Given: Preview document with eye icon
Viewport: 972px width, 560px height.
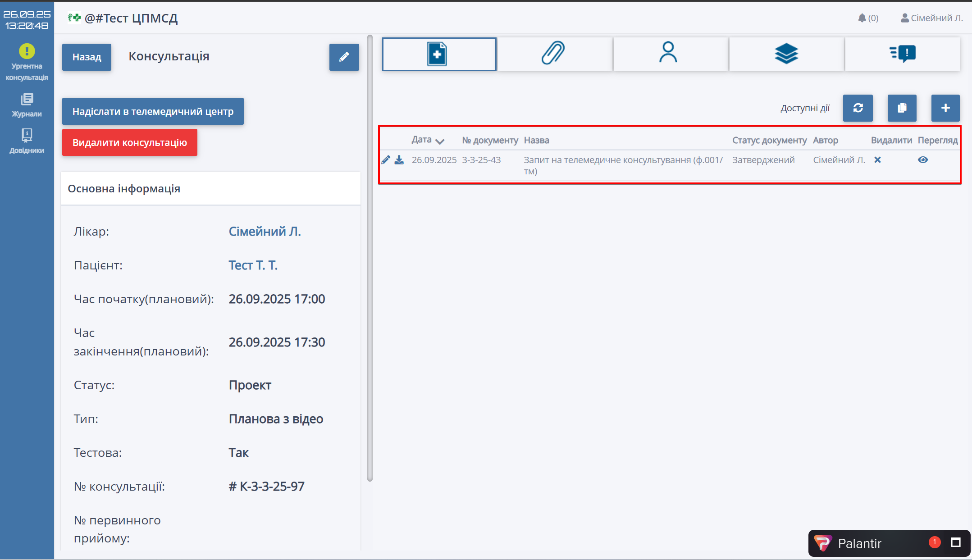Looking at the screenshot, I should (x=922, y=160).
